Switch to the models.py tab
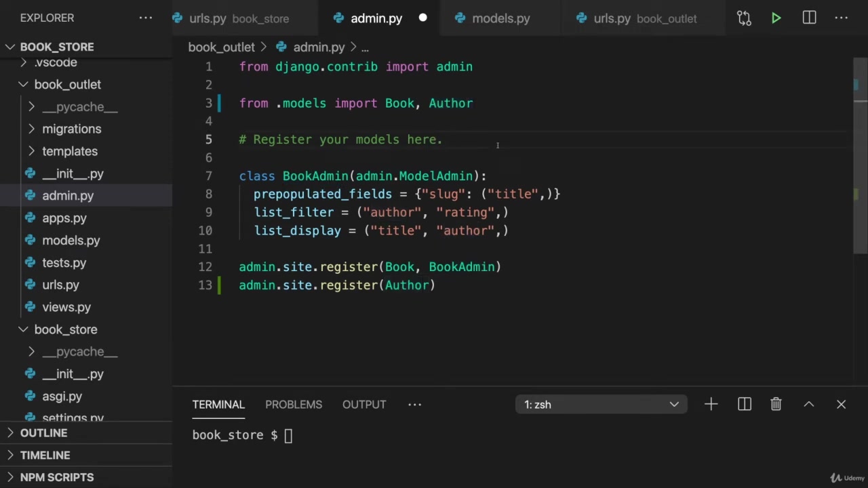868x488 pixels. [500, 18]
